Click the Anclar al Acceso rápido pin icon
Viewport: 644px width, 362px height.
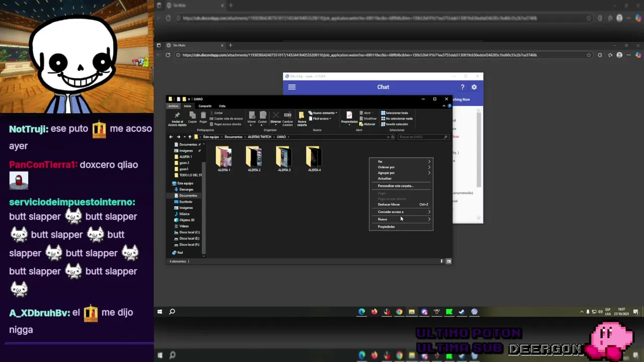pyautogui.click(x=177, y=115)
